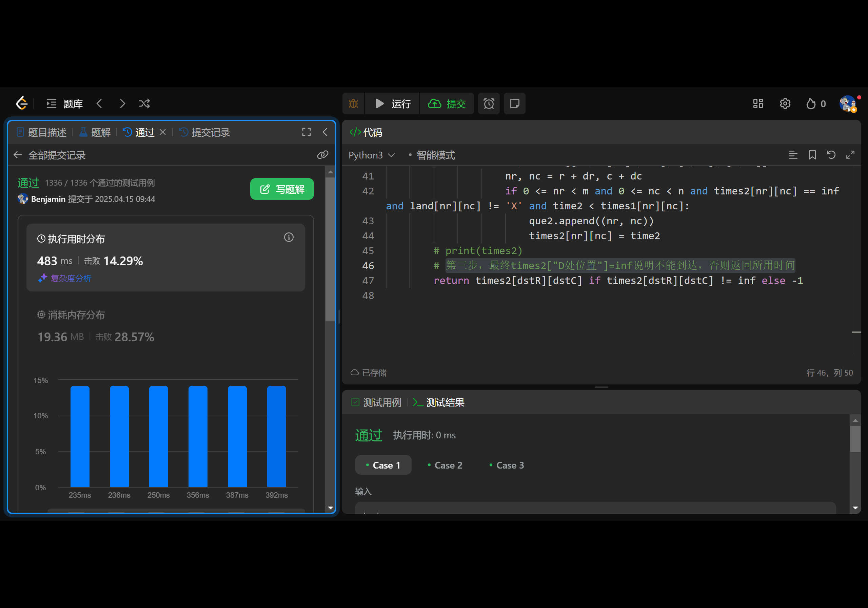Viewport: 868px width, 608px height.
Task: Switch to the 题目描述 tab
Action: point(42,132)
